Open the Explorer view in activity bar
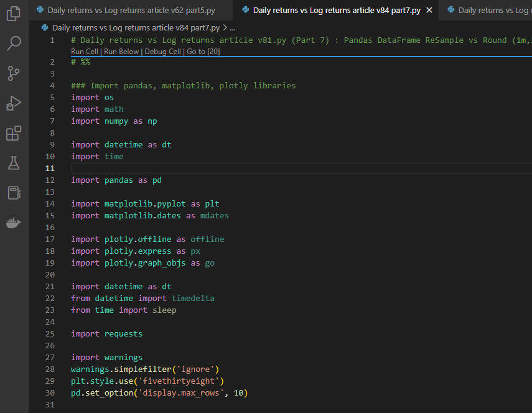The height and width of the screenshot is (413, 532). [x=14, y=14]
